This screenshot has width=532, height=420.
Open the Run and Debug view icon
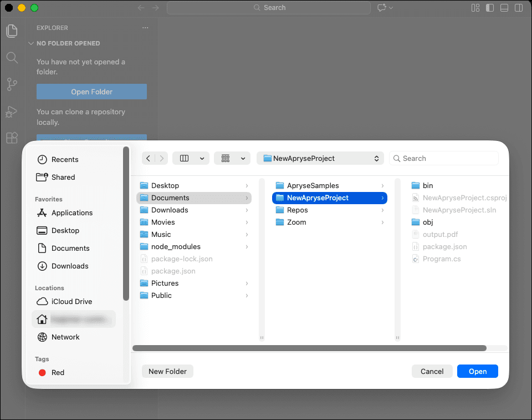coord(12,112)
